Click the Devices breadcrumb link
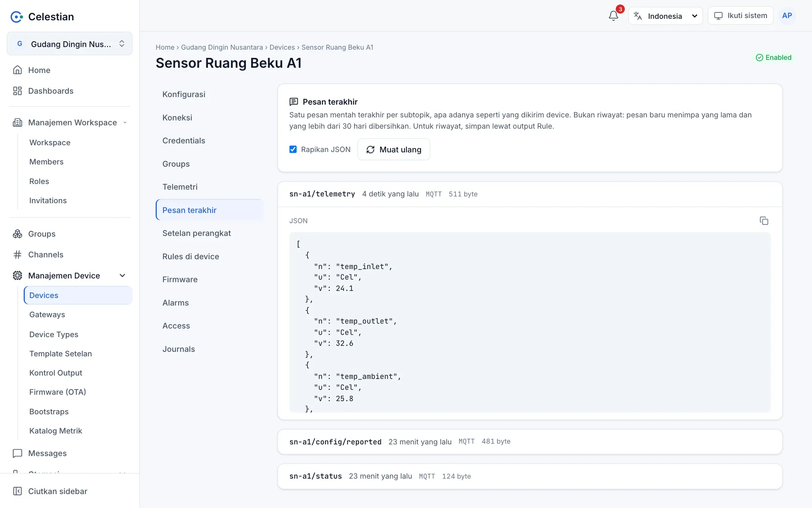 click(x=282, y=47)
